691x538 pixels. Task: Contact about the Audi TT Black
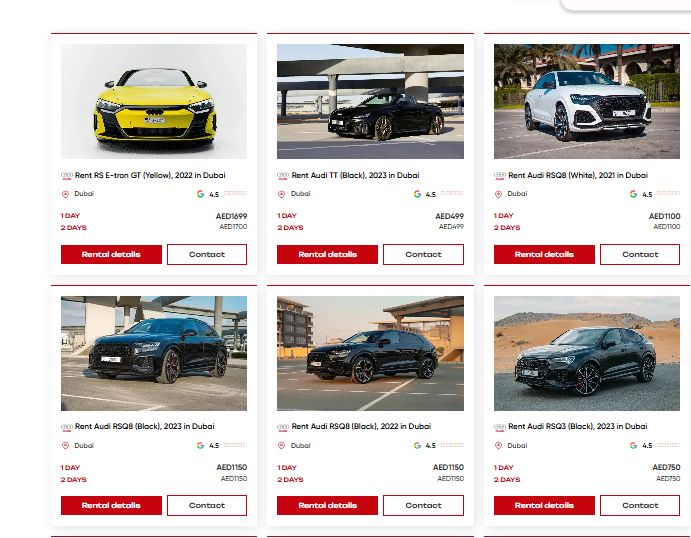coord(423,254)
